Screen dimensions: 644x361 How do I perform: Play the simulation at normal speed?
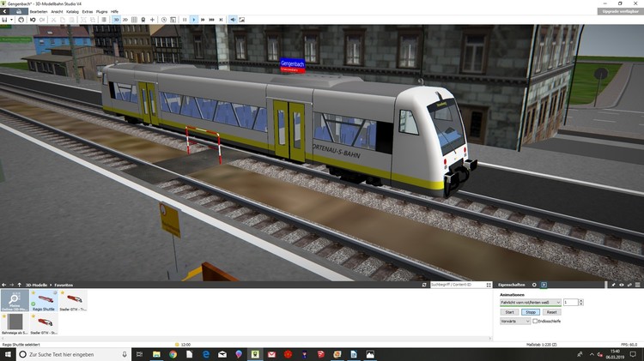coord(194,20)
